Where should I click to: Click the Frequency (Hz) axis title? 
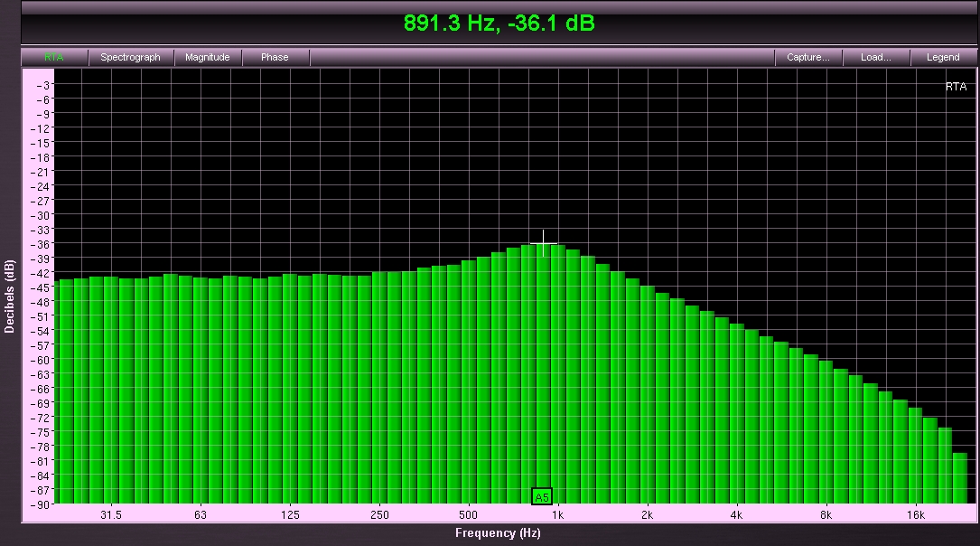(x=498, y=533)
